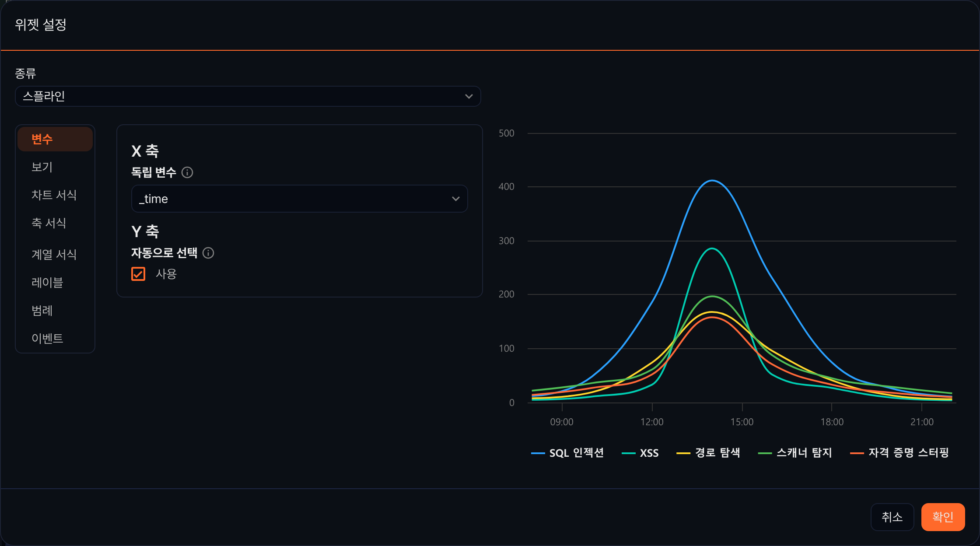Open the 계열 서식 tab
The height and width of the screenshot is (546, 980).
point(55,255)
